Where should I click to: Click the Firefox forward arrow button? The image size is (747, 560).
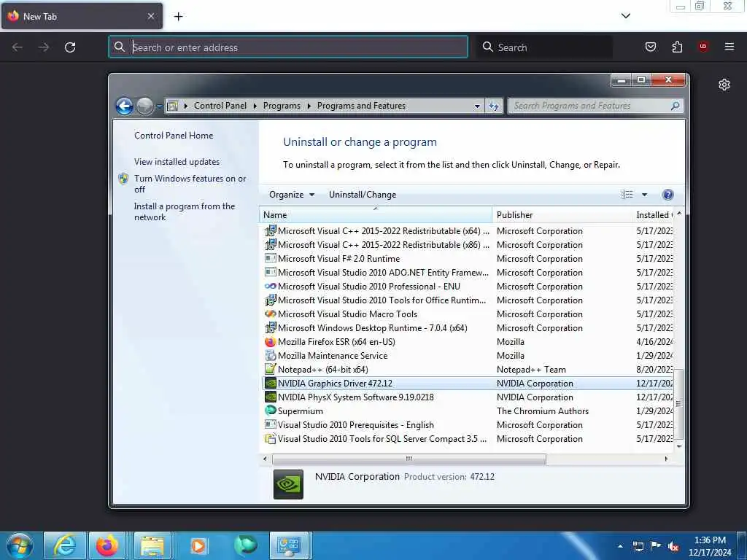coord(43,47)
